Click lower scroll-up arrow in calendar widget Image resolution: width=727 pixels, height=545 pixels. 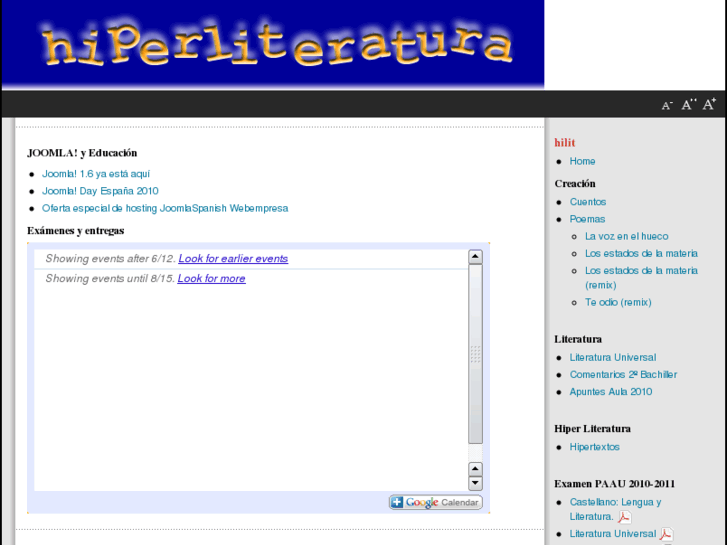coord(475,469)
